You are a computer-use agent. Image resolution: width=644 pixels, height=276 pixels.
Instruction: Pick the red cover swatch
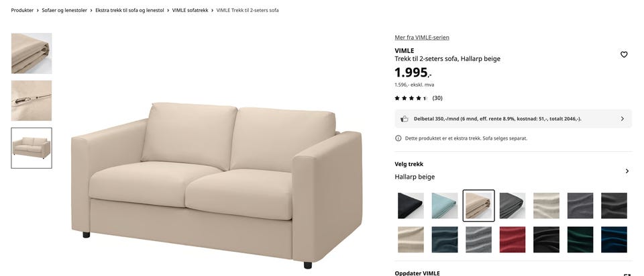513,239
